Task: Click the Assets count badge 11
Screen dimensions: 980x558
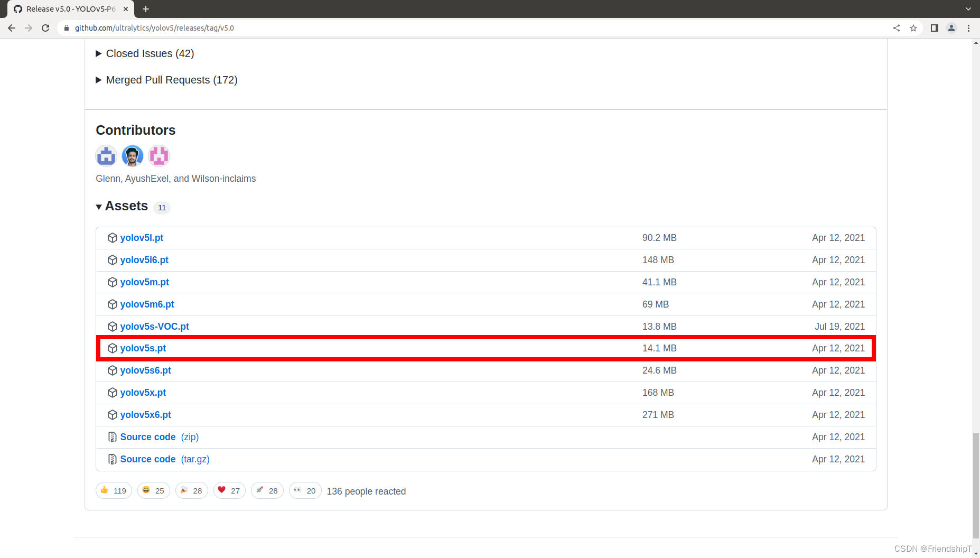Action: tap(162, 208)
